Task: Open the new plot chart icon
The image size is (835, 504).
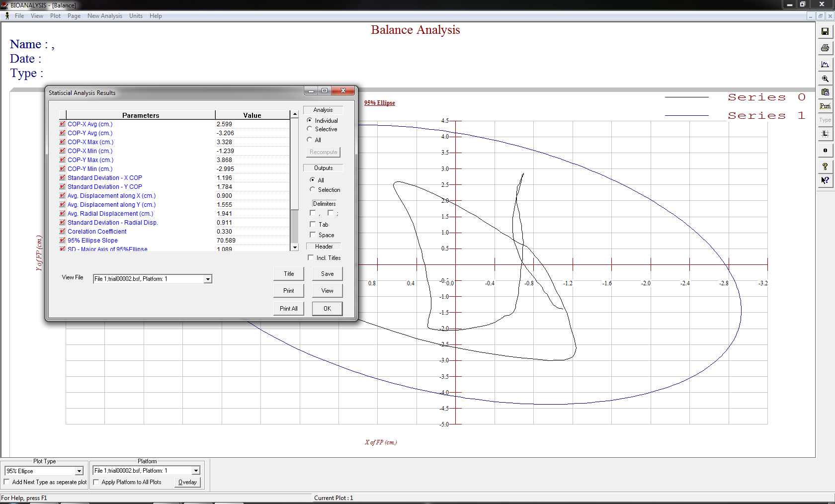Action: (825, 64)
